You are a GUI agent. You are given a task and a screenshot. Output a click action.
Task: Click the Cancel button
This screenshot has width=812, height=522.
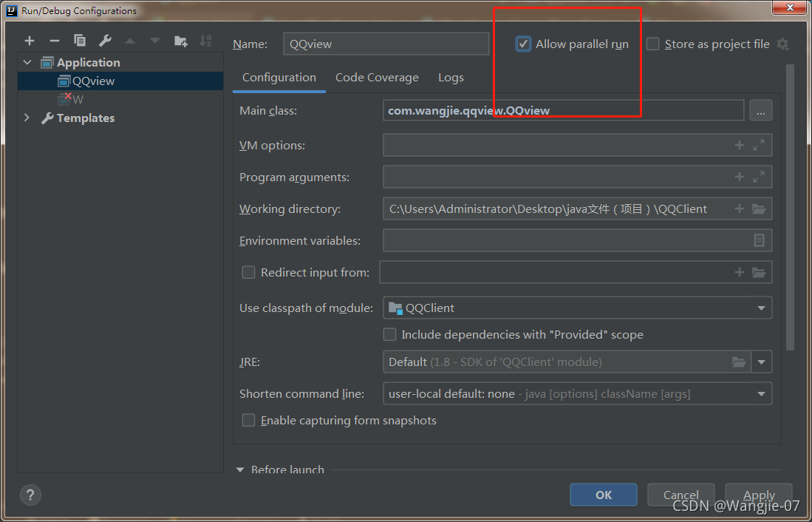681,495
